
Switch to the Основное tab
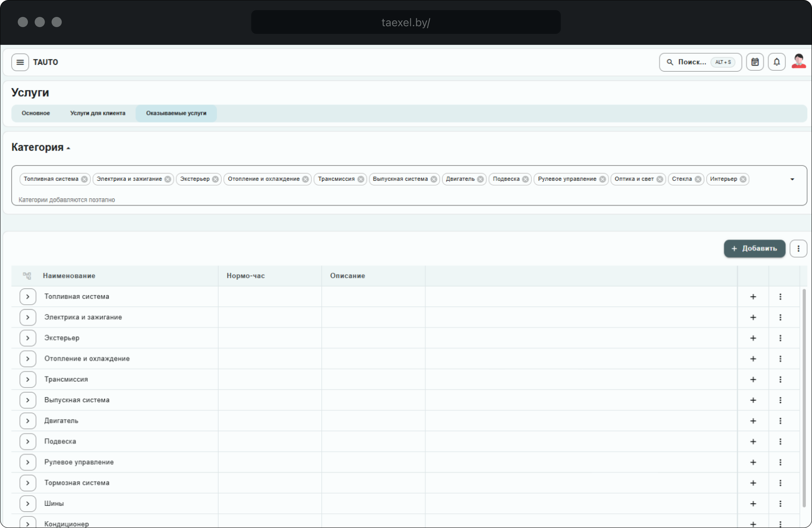point(36,113)
